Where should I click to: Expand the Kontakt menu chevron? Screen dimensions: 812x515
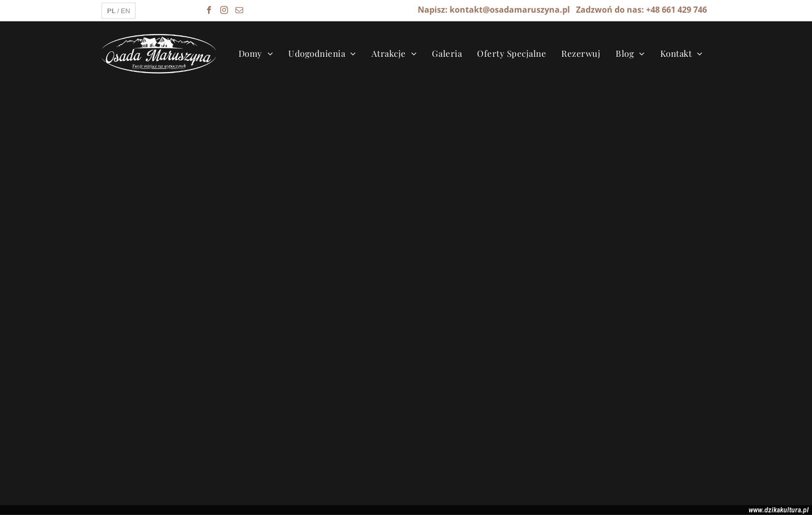pos(699,54)
